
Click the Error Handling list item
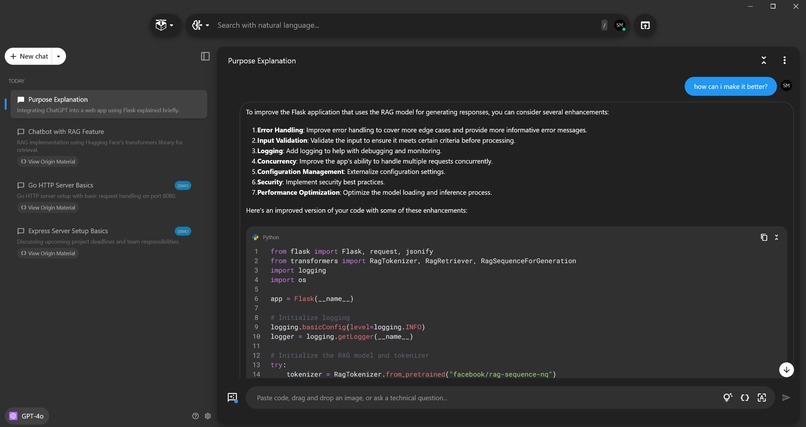(419, 131)
